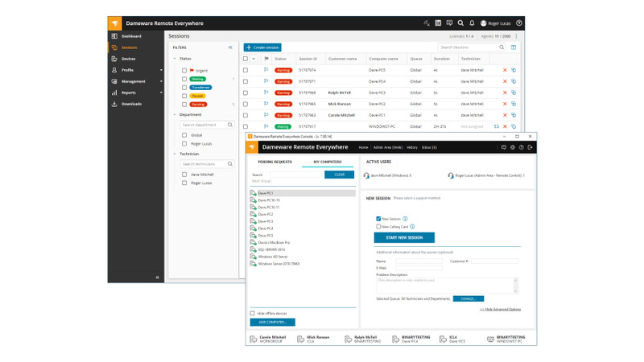Open Home in the Console menu
This screenshot has width=644, height=362.
pos(363,147)
